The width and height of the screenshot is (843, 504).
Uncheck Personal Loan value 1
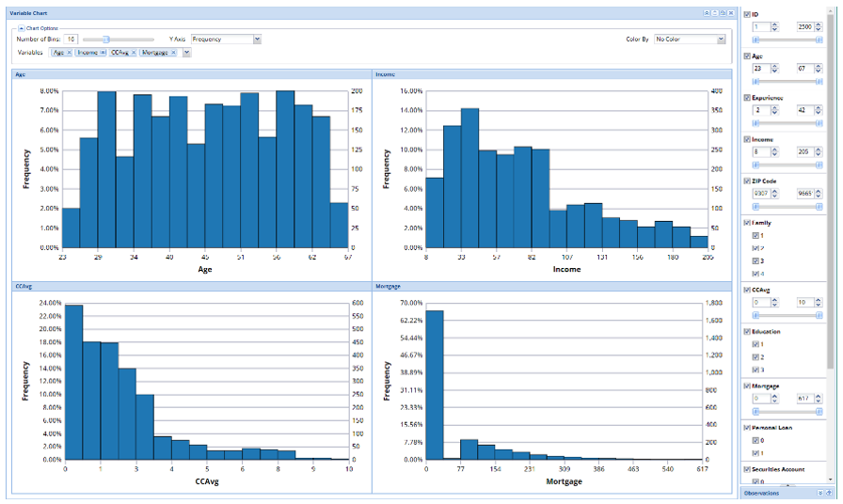click(756, 454)
